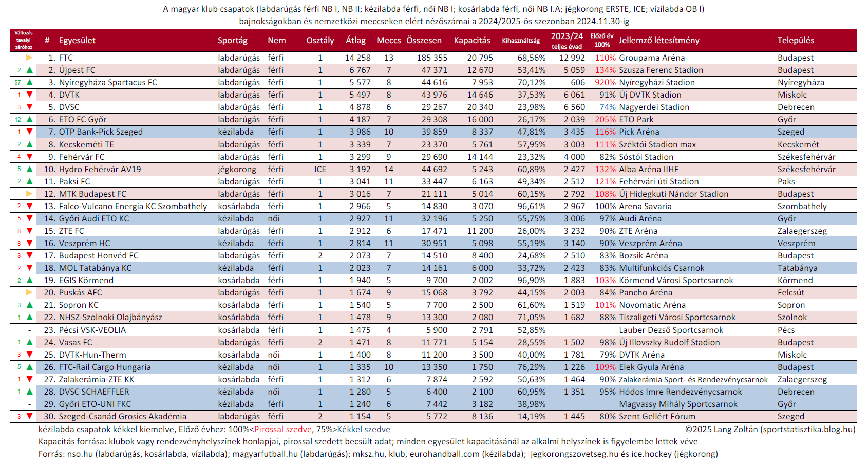Click the red down arrow beside DVSC
The width and height of the screenshot is (868, 464).
pyautogui.click(x=29, y=107)
